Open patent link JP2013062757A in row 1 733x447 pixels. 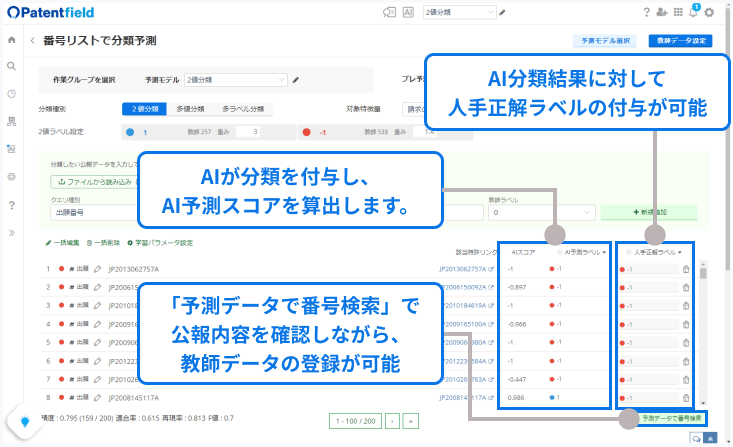pos(466,269)
